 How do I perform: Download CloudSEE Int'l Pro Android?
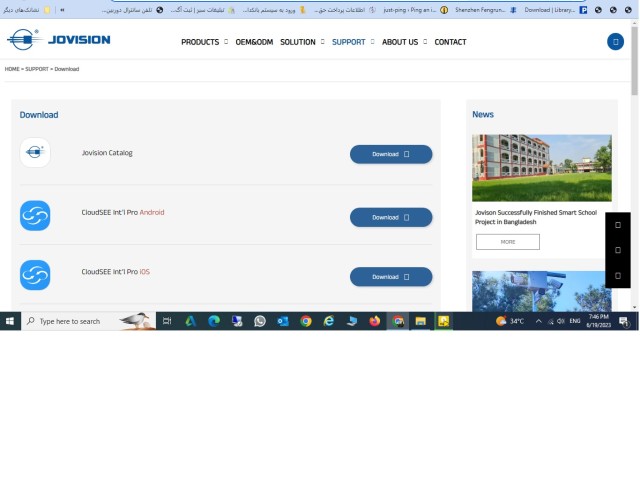click(391, 217)
